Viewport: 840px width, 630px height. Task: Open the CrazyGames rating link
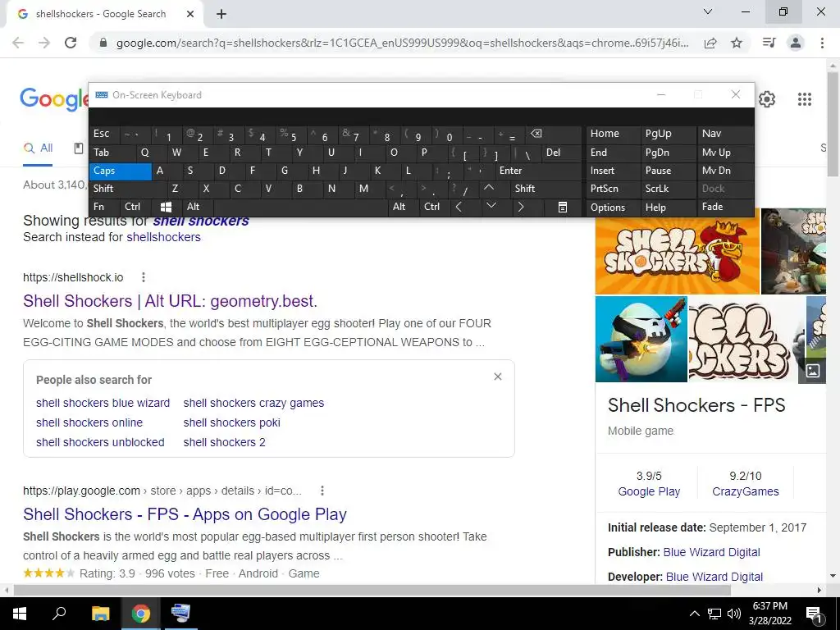point(745,492)
